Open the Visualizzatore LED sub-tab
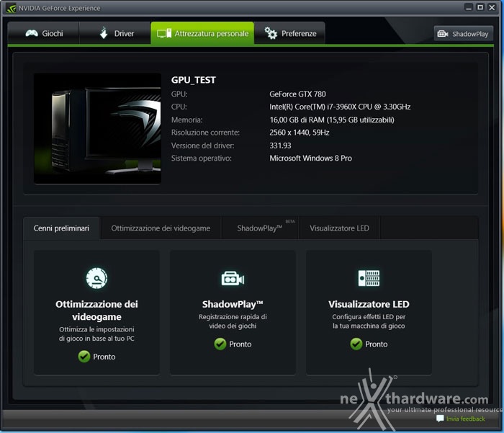Viewport: 504px width, 433px height. pos(339,228)
